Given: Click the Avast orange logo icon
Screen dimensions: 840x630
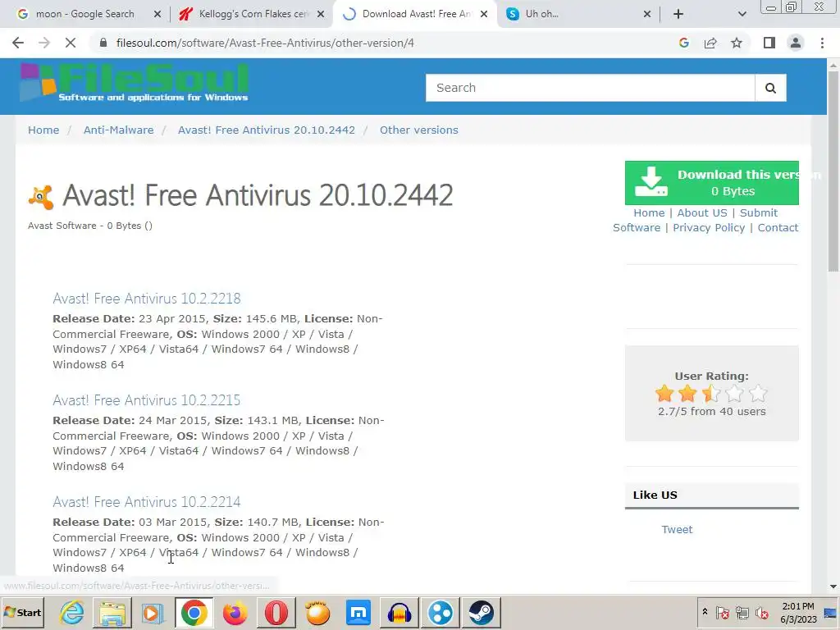Looking at the screenshot, I should 41,197.
